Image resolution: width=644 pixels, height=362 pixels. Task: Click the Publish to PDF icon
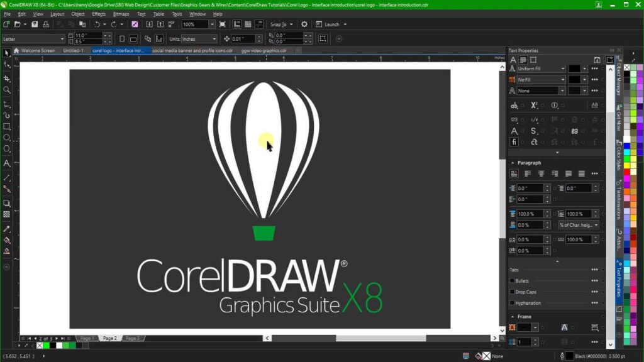(171, 25)
